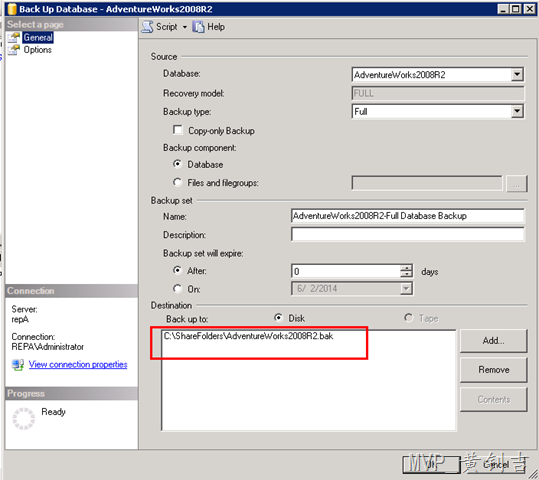The width and height of the screenshot is (539, 480).
Task: Select the Tape destination radio
Action: point(408,318)
